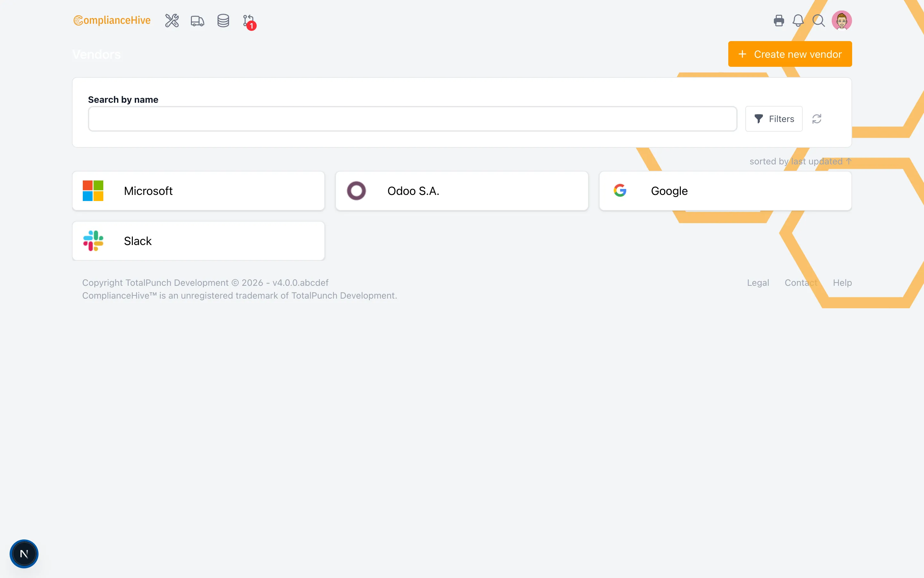
Task: Focus the Search by name input field
Action: point(412,119)
